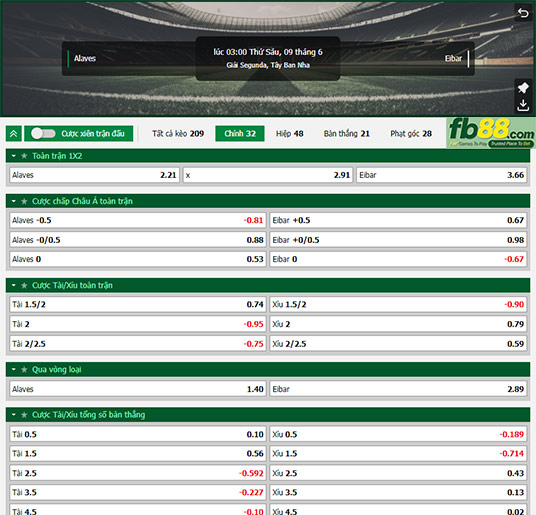Star the Qua vòng loại market
This screenshot has width=536, height=515.
(24, 370)
